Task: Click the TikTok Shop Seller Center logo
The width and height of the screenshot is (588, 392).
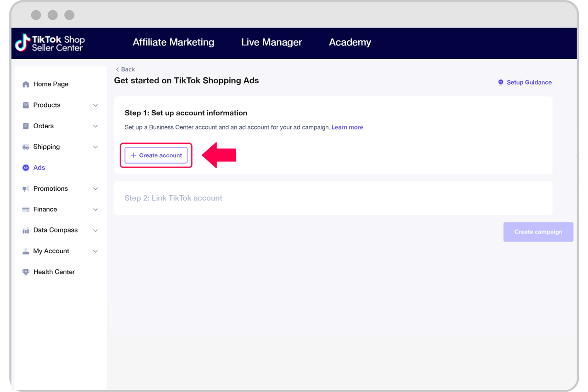Action: coord(50,43)
